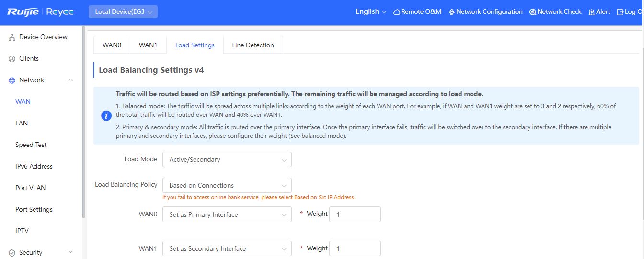Viewport: 644px width, 259px height.
Task: Click the Network Configuration icon
Action: 452,12
